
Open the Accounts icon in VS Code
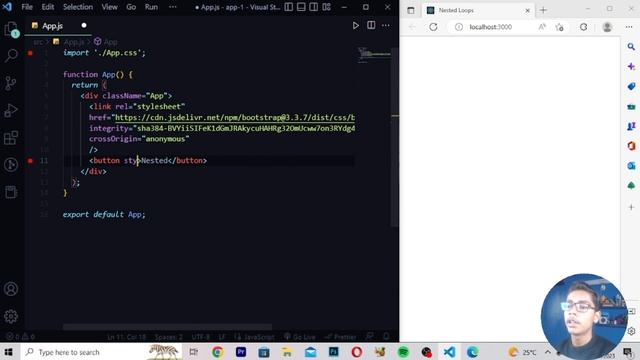11,289
